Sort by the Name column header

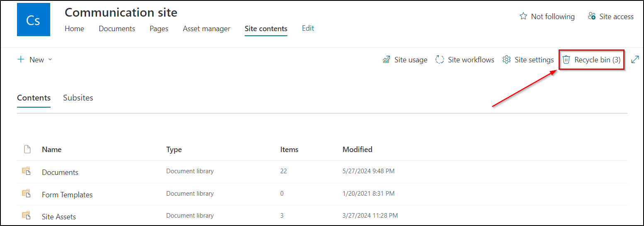coord(51,150)
